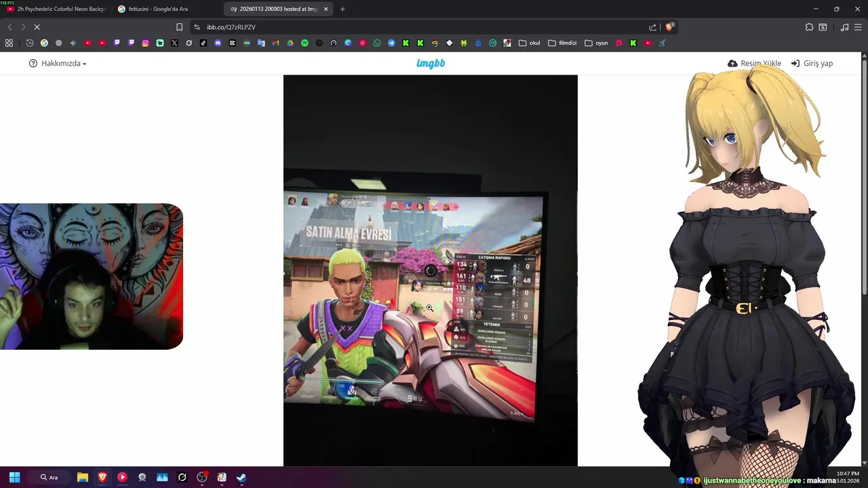
Task: Go back to the previous page
Action: [x=9, y=27]
